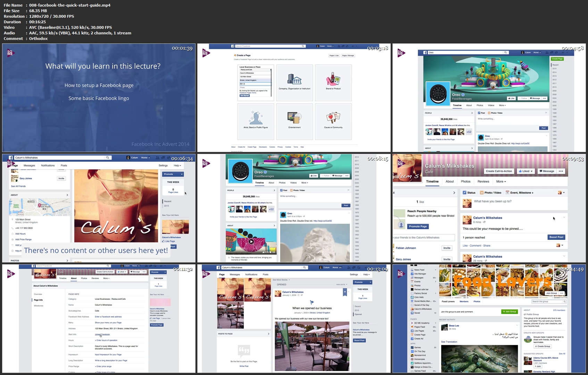Viewport: 588px width, 375px height.
Task: Click the milestone flag icon in the 00:13:09 frame
Action: (x=312, y=302)
